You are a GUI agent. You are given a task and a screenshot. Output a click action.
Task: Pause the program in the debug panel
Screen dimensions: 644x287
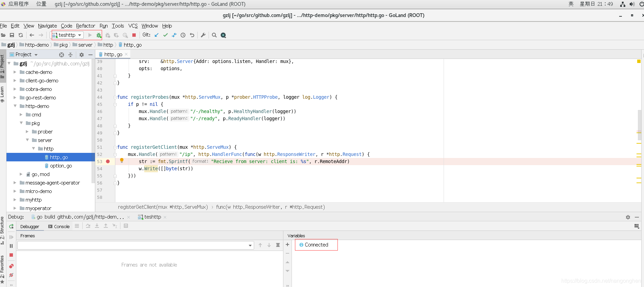click(11, 246)
